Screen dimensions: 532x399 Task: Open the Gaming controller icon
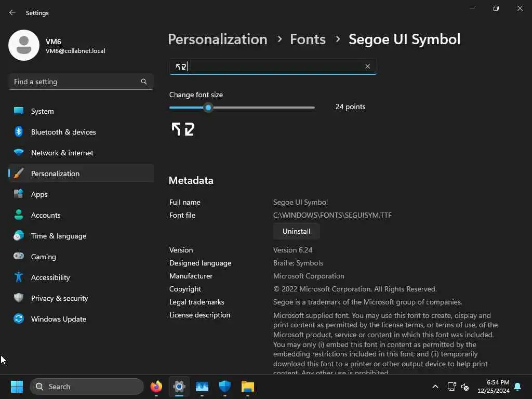19,256
